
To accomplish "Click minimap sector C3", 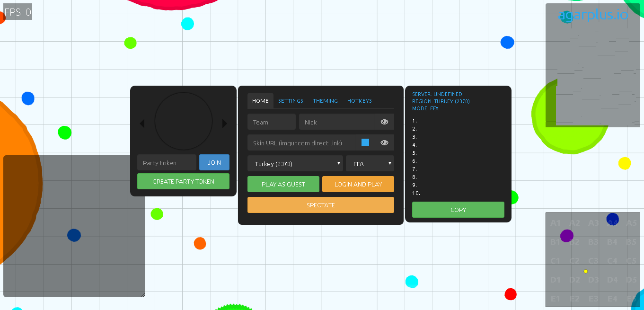I will (593, 261).
